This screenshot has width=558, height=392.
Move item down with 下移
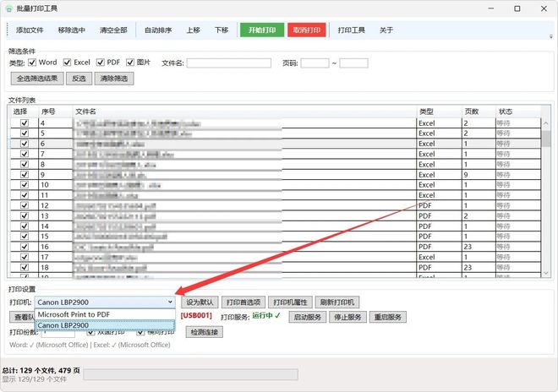pos(222,30)
